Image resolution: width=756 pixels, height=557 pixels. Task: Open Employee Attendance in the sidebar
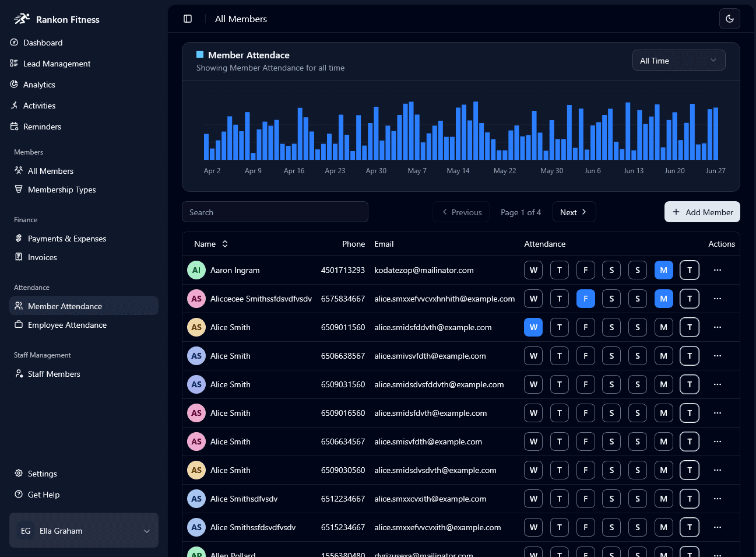point(67,325)
